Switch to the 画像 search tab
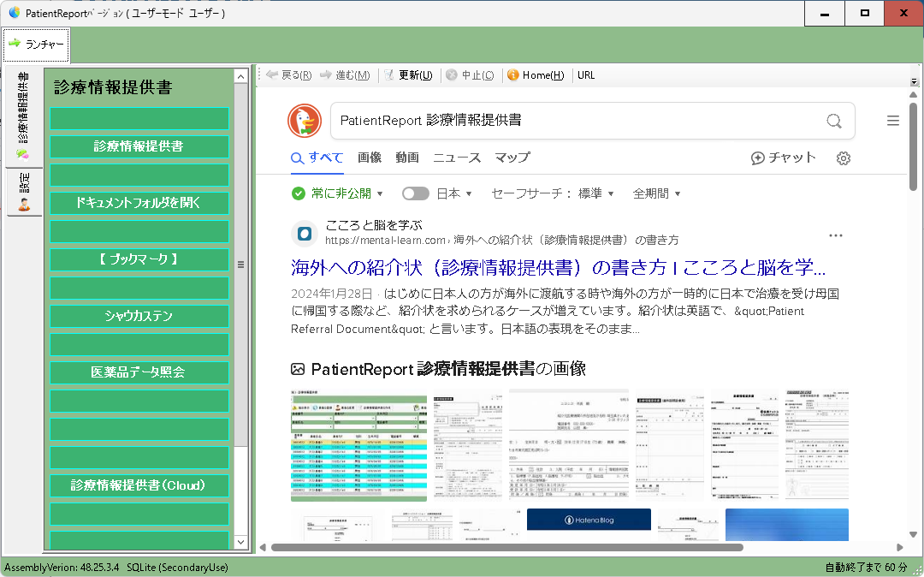 (x=369, y=158)
